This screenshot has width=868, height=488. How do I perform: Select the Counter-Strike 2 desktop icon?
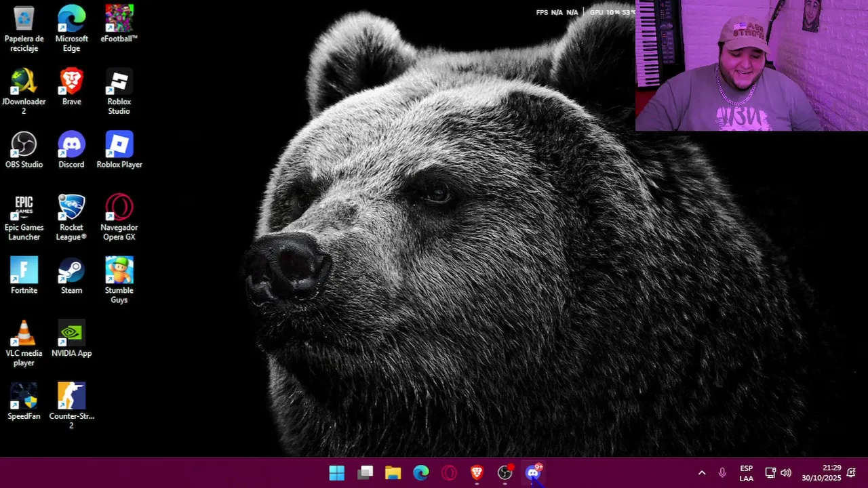click(x=71, y=407)
